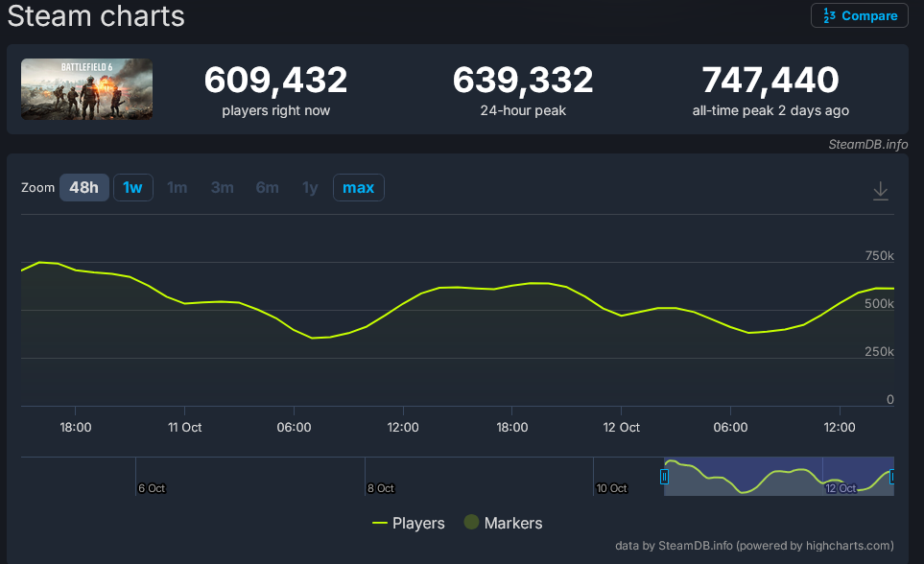
Task: Click the chart download icon
Action: (x=881, y=191)
